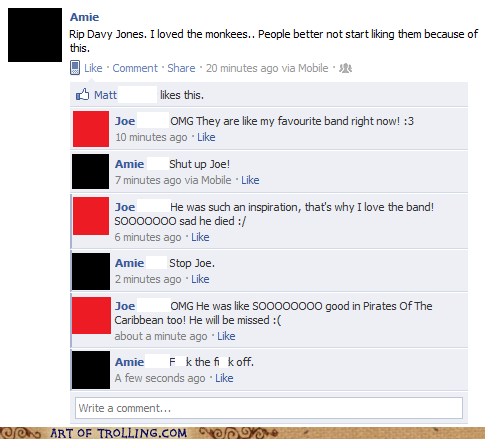Open Amie's avatar on the last comment

[x=91, y=370]
